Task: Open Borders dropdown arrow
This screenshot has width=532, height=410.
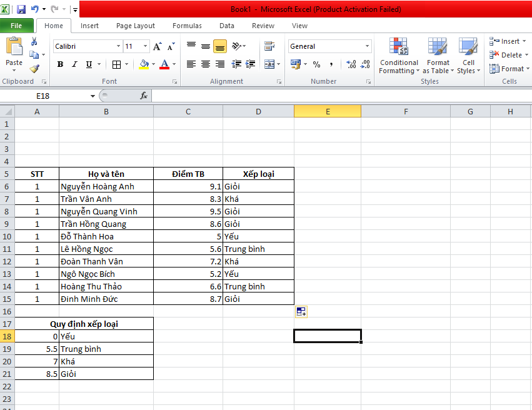Action: click(x=126, y=64)
